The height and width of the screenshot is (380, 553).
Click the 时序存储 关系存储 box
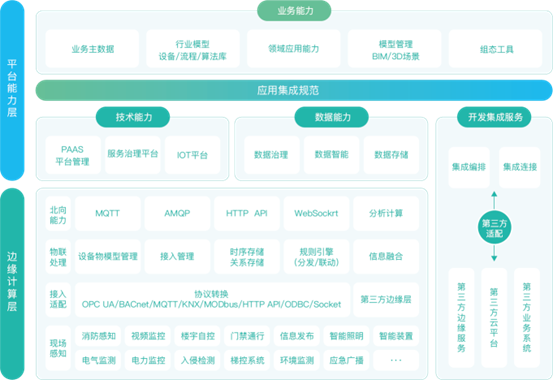pyautogui.click(x=247, y=257)
